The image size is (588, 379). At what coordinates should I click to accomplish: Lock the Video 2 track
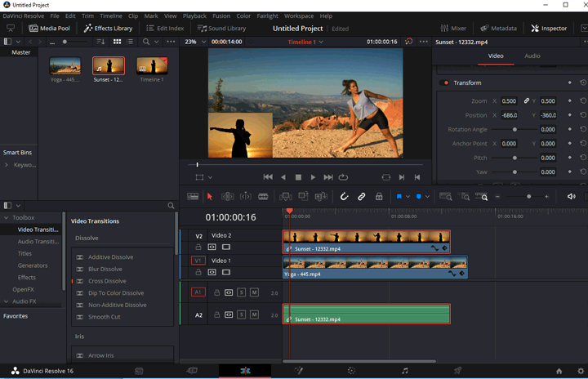point(198,247)
